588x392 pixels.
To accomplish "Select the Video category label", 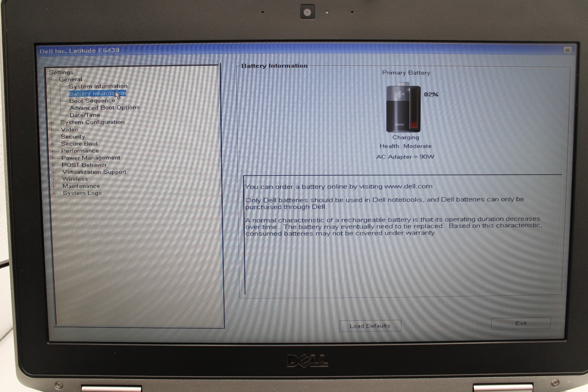I will (69, 129).
